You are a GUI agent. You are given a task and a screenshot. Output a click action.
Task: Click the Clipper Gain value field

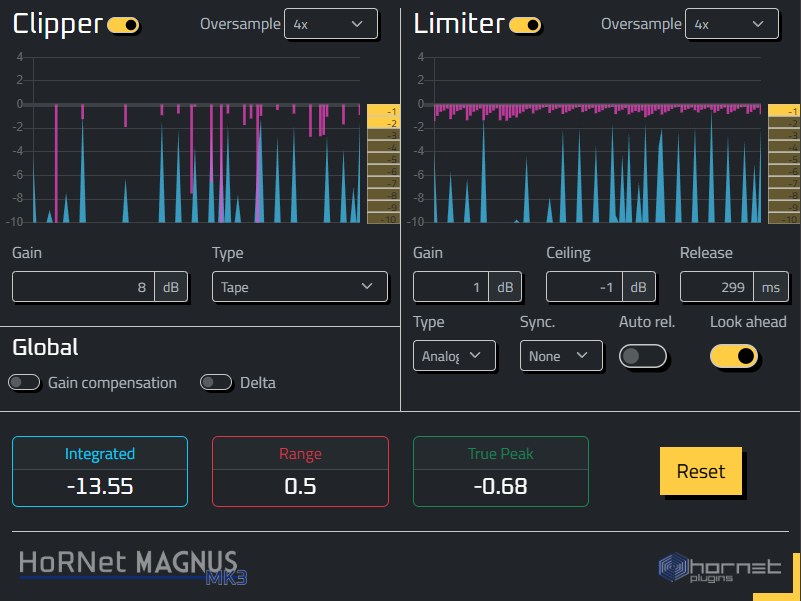pyautogui.click(x=84, y=287)
